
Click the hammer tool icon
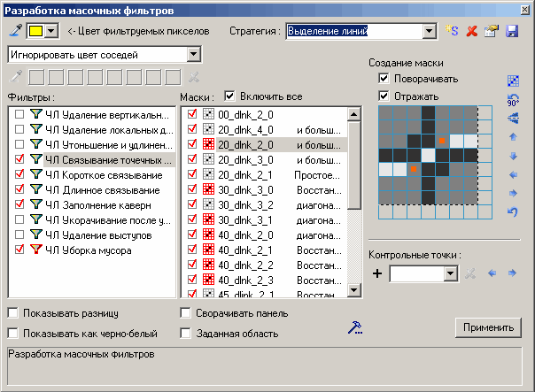pos(355,327)
